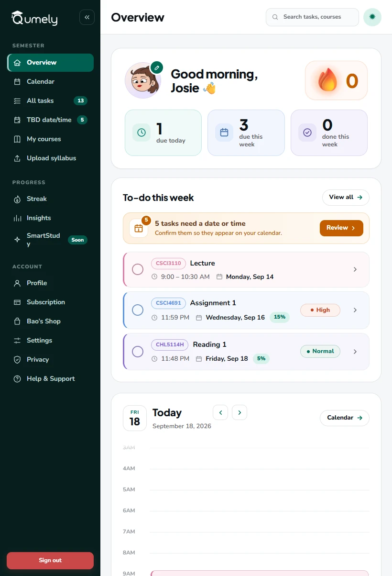Go to previous day with left arrow

(x=220, y=412)
